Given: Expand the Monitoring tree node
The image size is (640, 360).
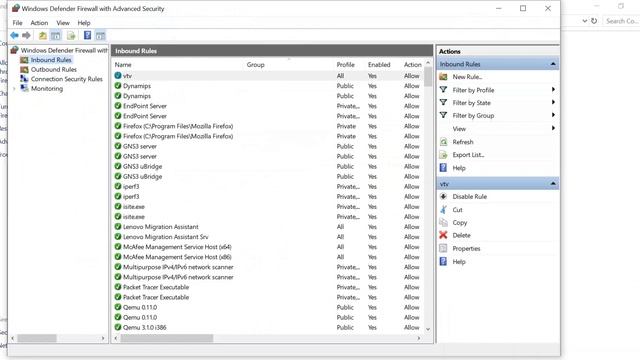Looking at the screenshot, I should coord(14,89).
